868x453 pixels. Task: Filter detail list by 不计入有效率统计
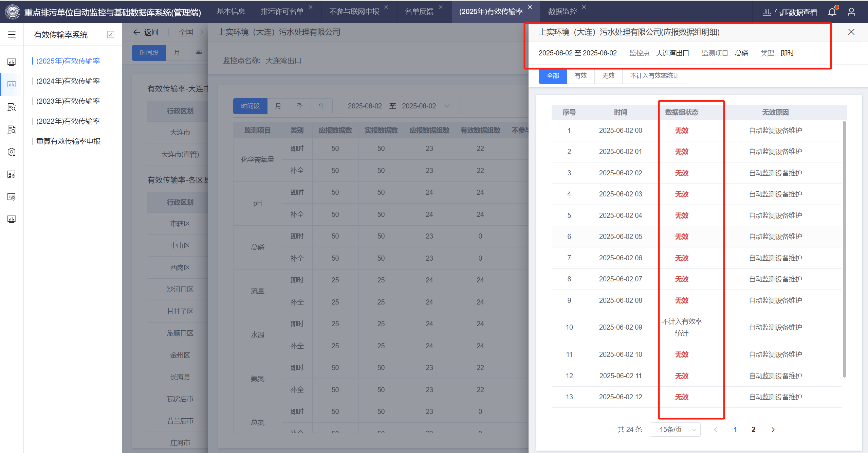pos(654,76)
